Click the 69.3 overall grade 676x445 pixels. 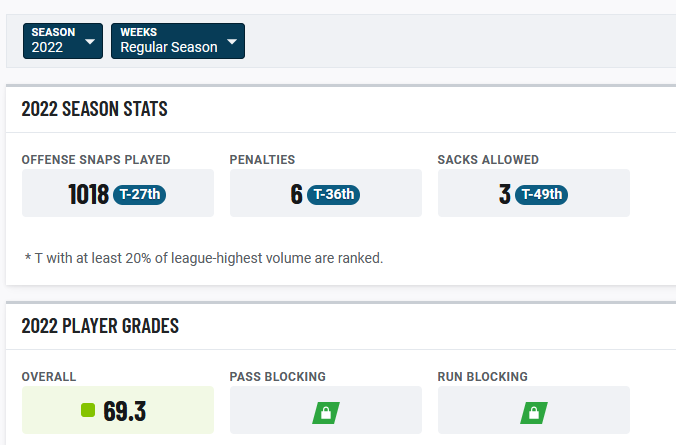[x=125, y=410]
